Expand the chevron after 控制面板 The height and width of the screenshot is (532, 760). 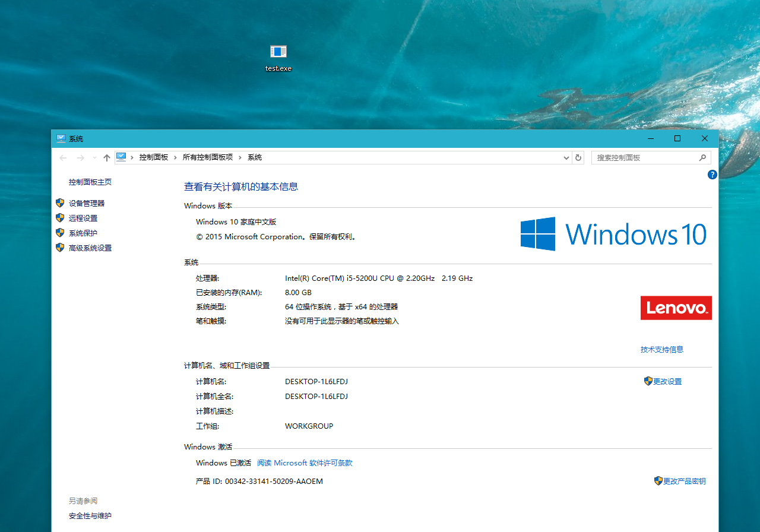pos(175,157)
